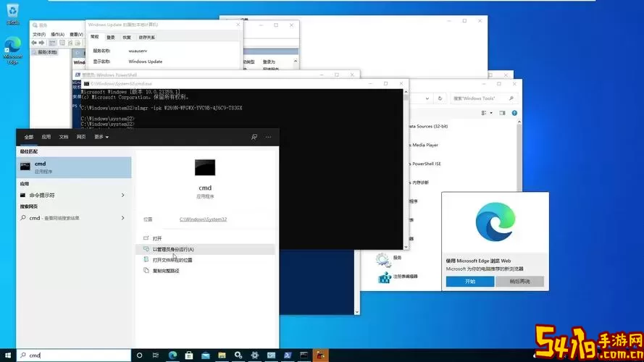This screenshot has width=644, height=362.
Task: Open Cortana circle icon on taskbar
Action: 139,355
